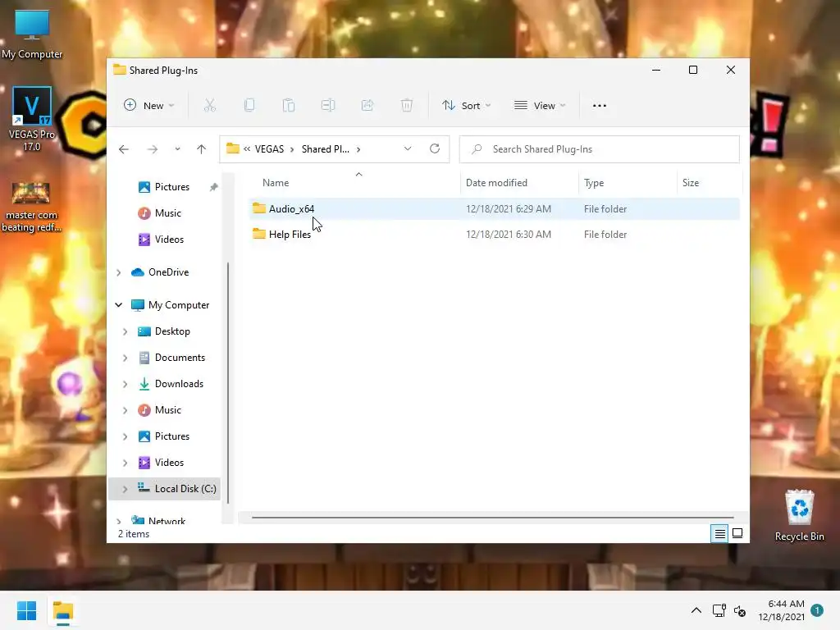Click the Paste clipboard icon
This screenshot has height=630, width=840.
pyautogui.click(x=289, y=106)
